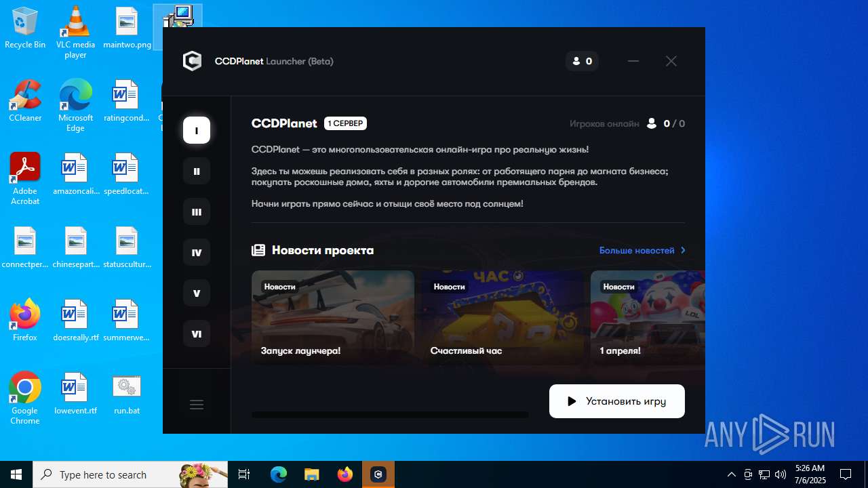Click the players online counter button

click(582, 61)
